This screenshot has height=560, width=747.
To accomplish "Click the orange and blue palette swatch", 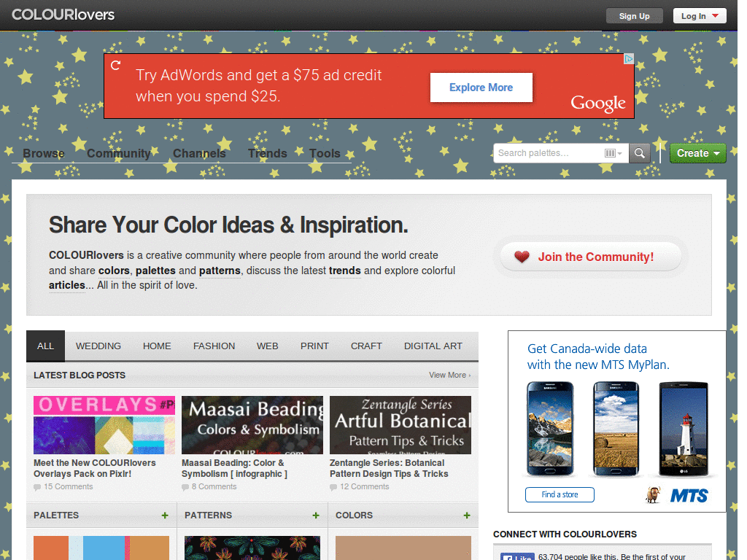I will [101, 548].
